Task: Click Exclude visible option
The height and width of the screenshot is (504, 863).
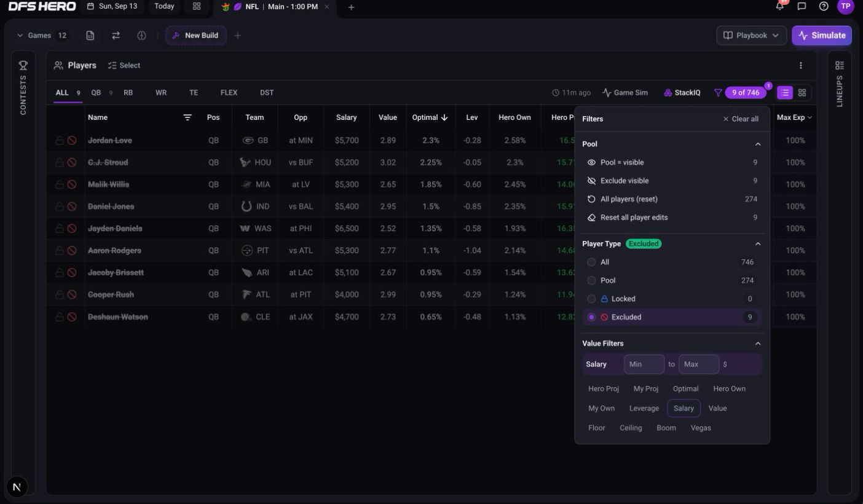Action: tap(672, 181)
